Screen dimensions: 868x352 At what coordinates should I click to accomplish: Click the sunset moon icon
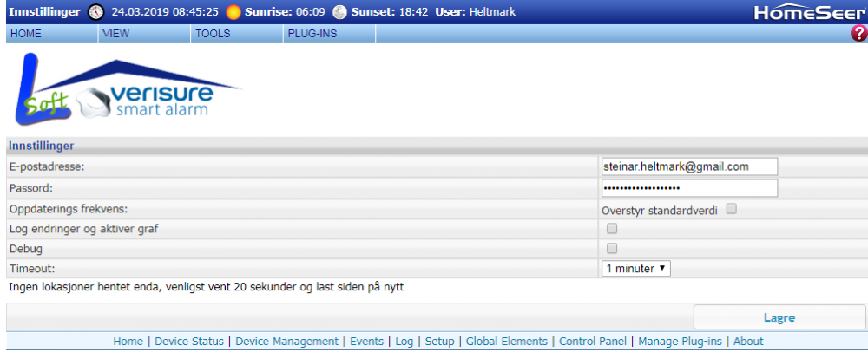(339, 12)
